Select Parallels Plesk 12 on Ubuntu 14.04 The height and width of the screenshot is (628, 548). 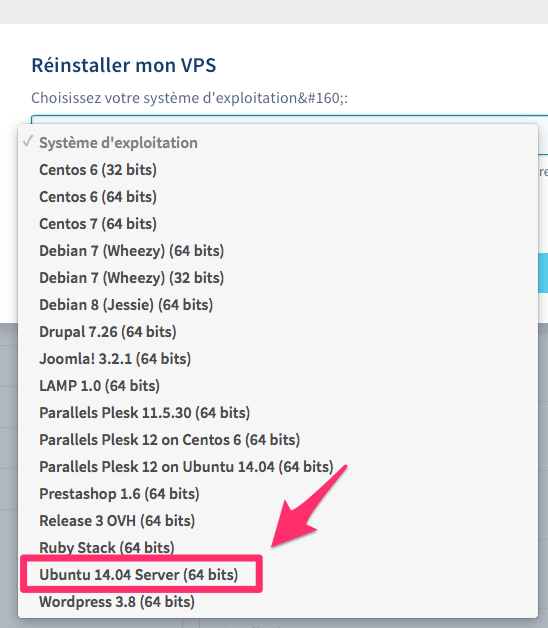(278, 467)
